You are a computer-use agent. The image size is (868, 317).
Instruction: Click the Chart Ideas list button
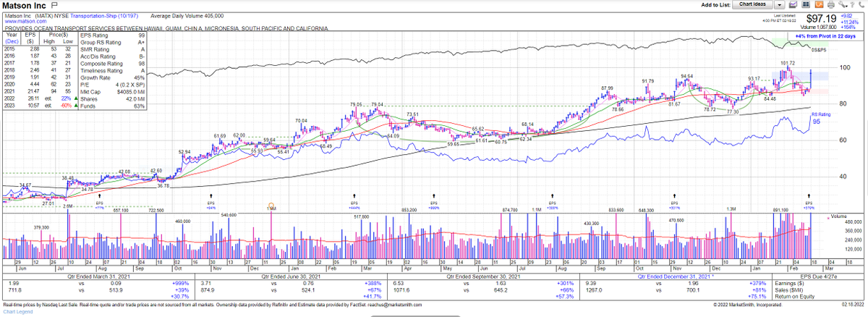752,5
